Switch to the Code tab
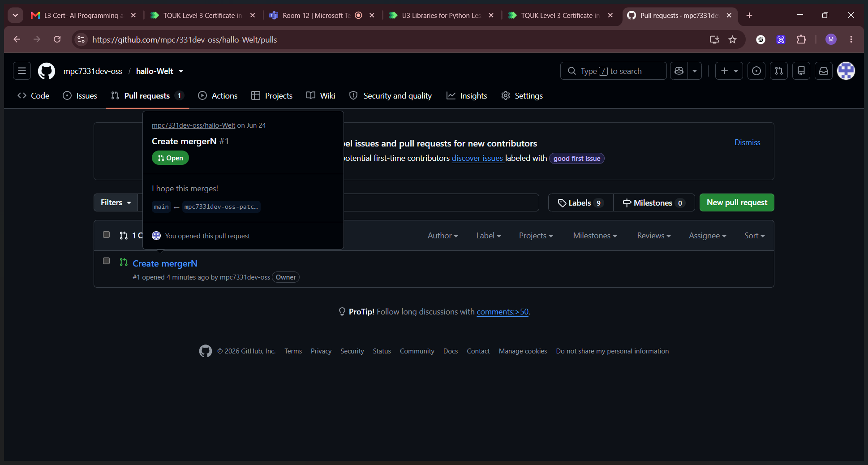Image resolution: width=868 pixels, height=465 pixels. pyautogui.click(x=34, y=95)
